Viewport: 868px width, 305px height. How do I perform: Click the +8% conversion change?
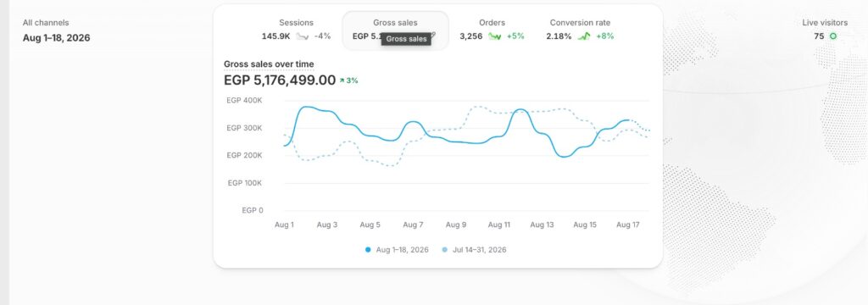click(x=605, y=36)
